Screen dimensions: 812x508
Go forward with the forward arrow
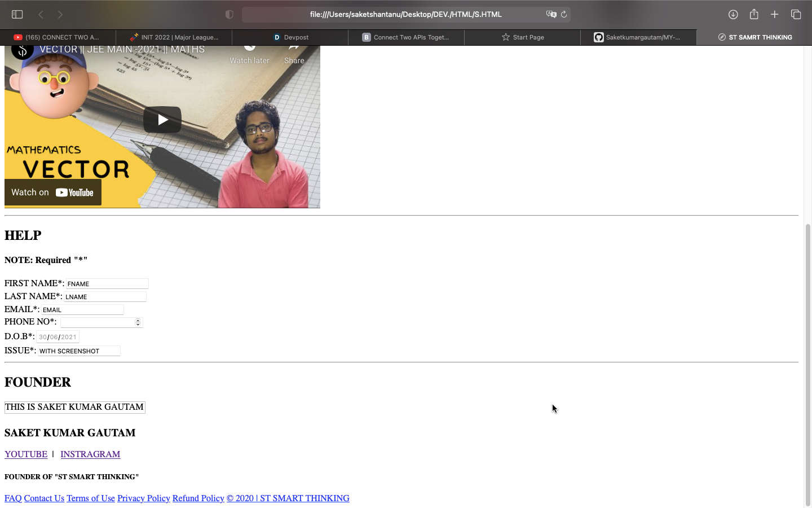[60, 14]
